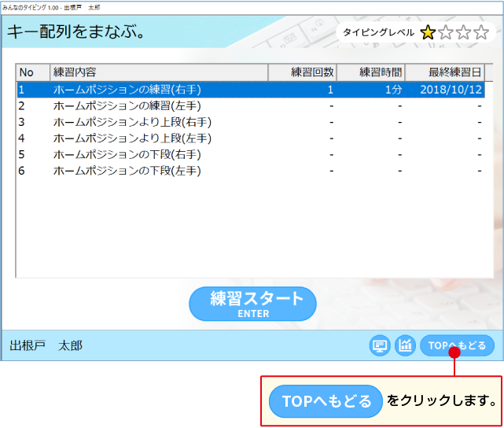Screen dimensions: 504x428
Task: Click the キー配列をまなぶ。 heading
Action: (x=75, y=31)
